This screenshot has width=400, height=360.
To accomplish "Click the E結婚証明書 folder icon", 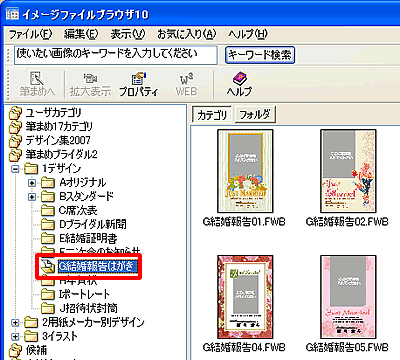I will [48, 239].
